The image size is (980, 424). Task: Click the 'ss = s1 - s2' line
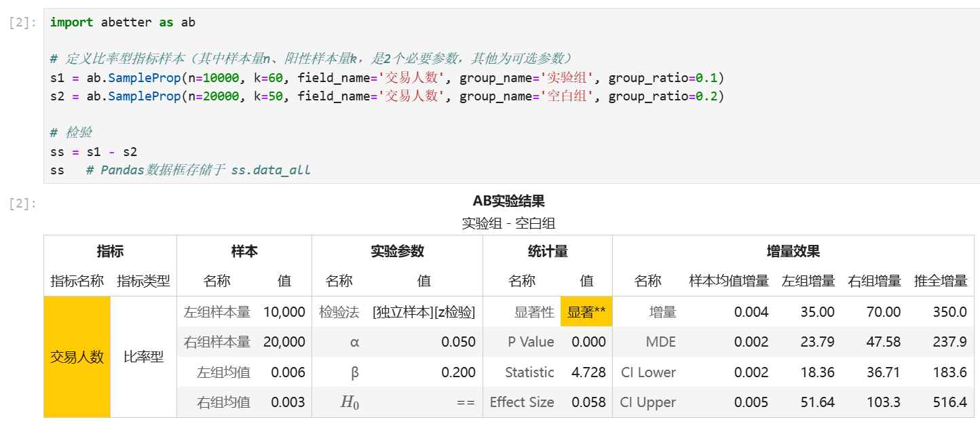(94, 151)
